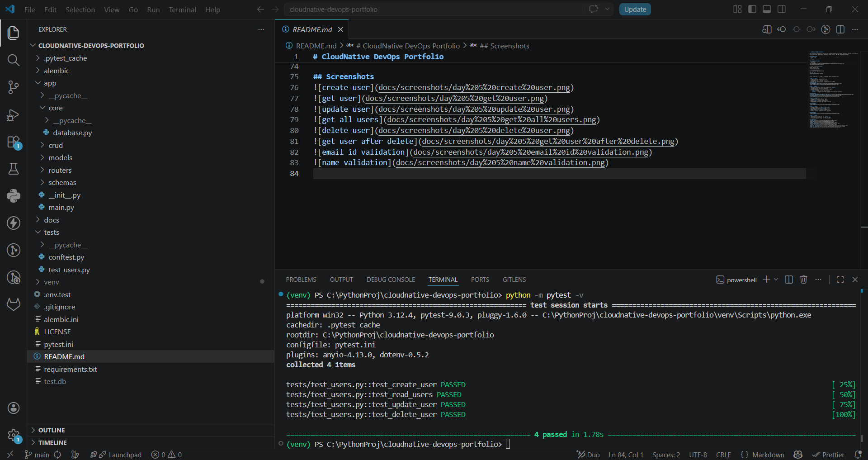Customize layout icon in title bar
Image resolution: width=868 pixels, height=460 pixels.
coord(737,9)
